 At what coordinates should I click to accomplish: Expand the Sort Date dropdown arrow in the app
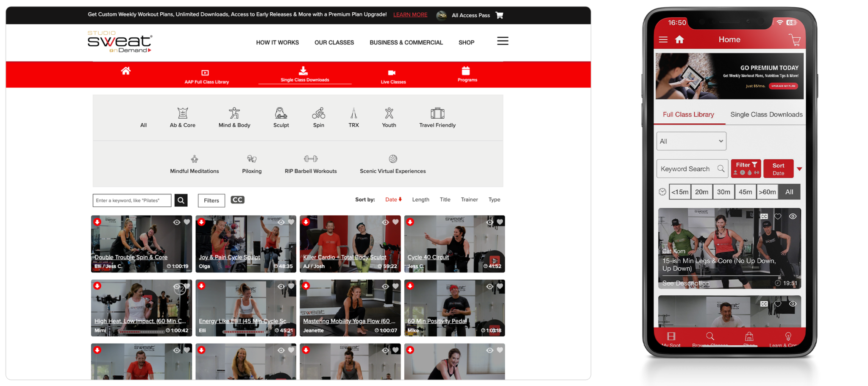[800, 168]
